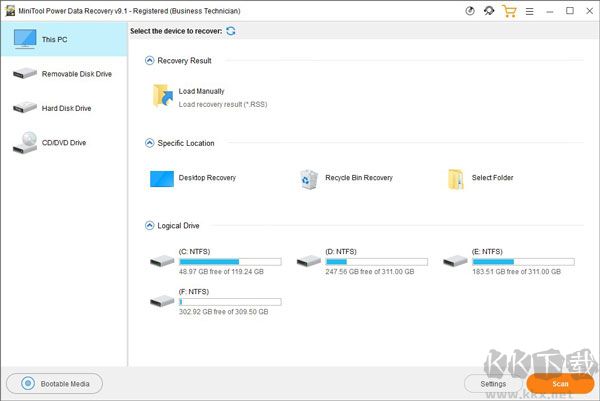Image resolution: width=600 pixels, height=401 pixels.
Task: Click the clock-shaped icon in title bar
Action: [471, 11]
